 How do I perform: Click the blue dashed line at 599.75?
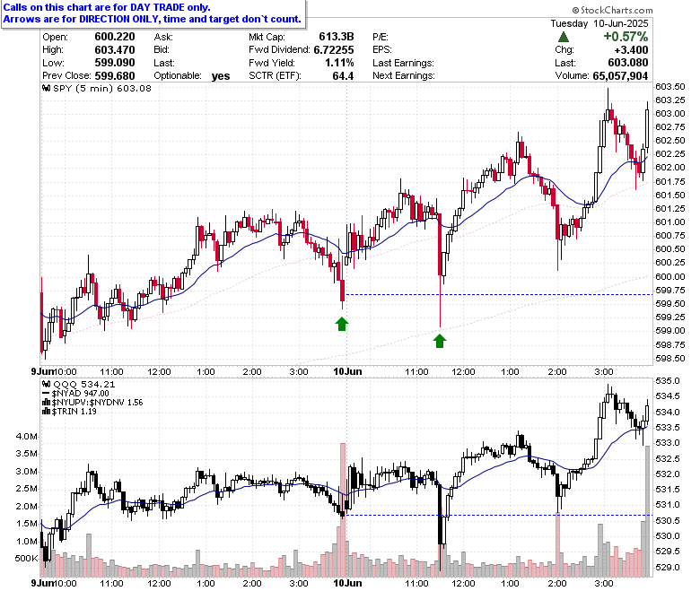point(499,294)
